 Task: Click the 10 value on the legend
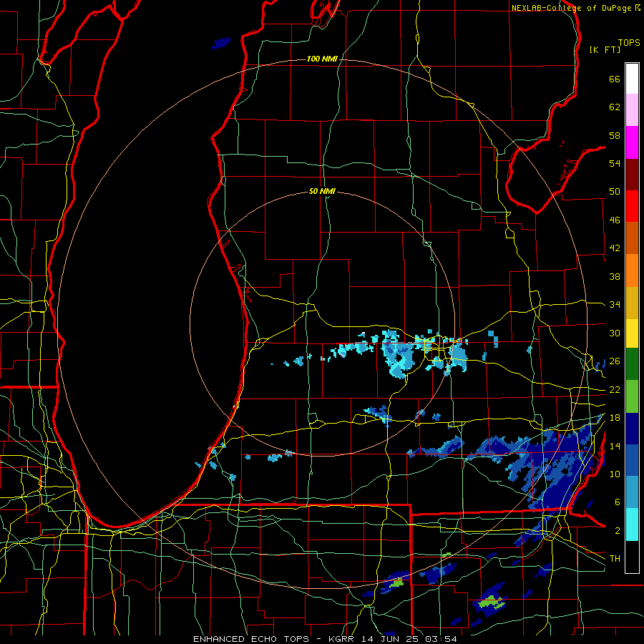click(x=615, y=474)
